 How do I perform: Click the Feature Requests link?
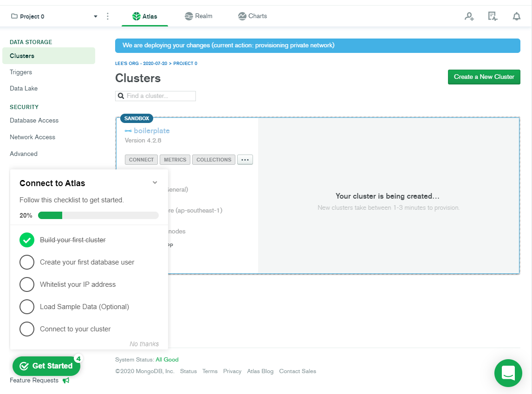pos(34,381)
